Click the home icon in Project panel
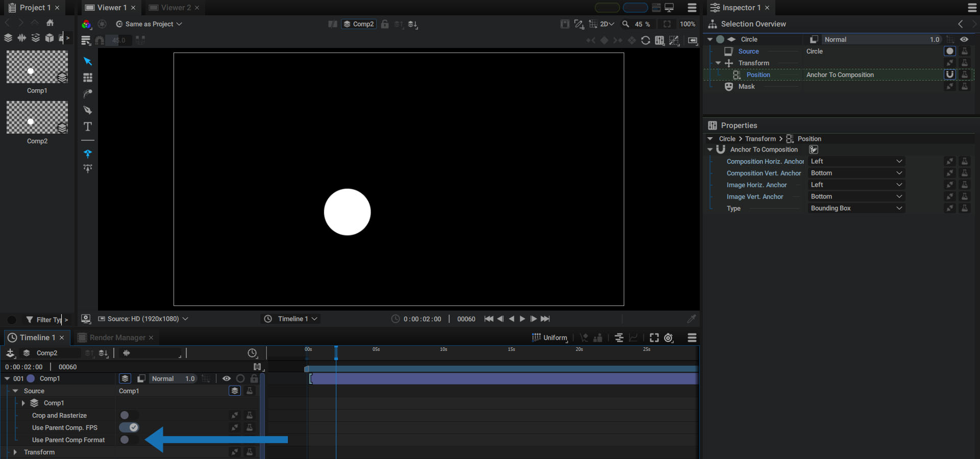The width and height of the screenshot is (980, 459). (x=50, y=23)
